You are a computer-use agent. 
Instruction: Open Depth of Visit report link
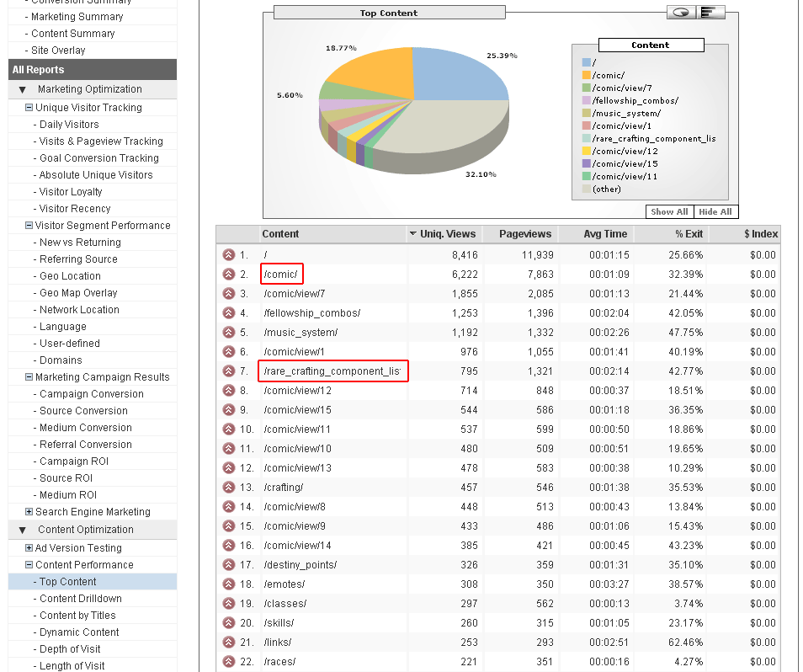coord(70,649)
